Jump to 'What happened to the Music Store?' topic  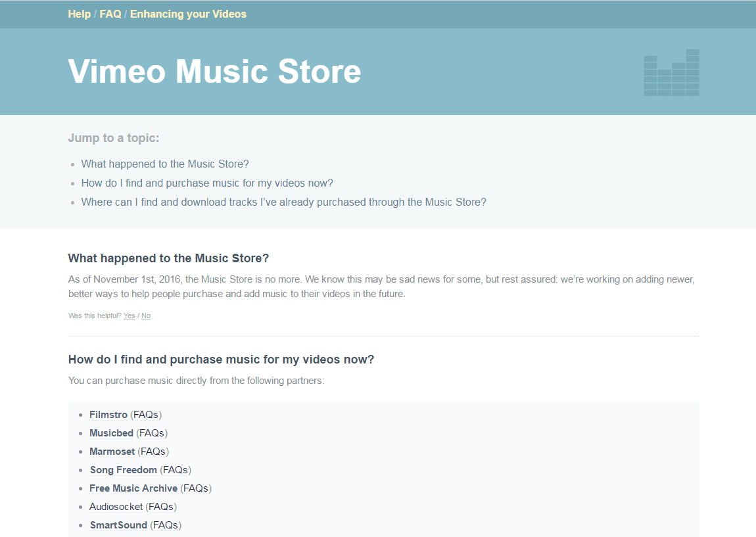(165, 164)
